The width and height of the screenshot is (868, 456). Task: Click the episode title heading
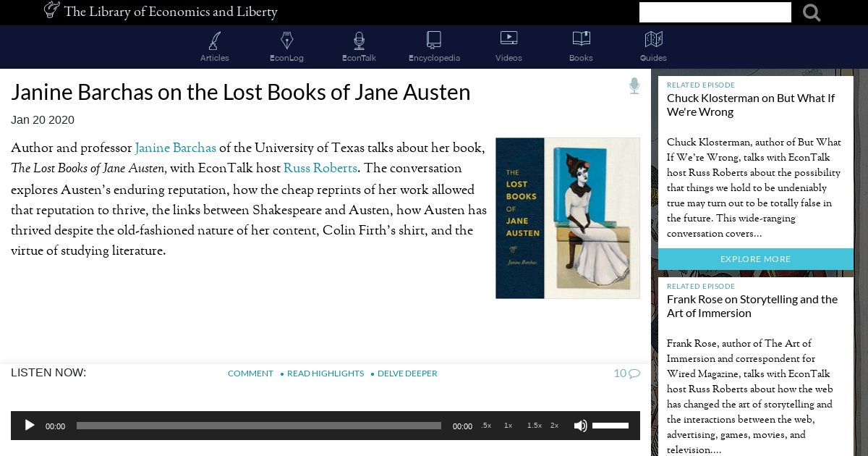[241, 93]
